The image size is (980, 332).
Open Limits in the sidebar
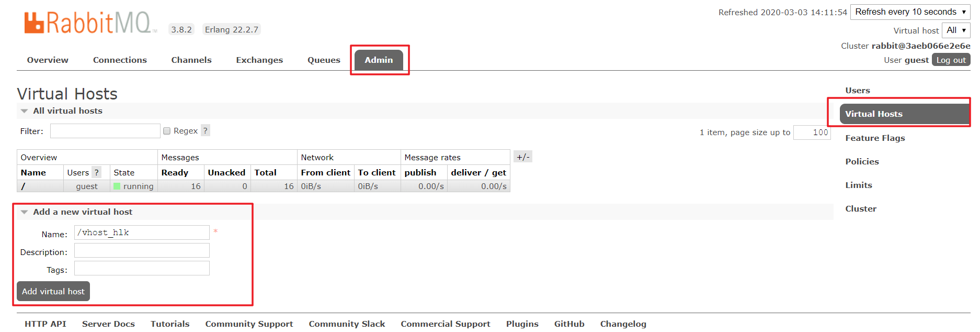click(859, 185)
